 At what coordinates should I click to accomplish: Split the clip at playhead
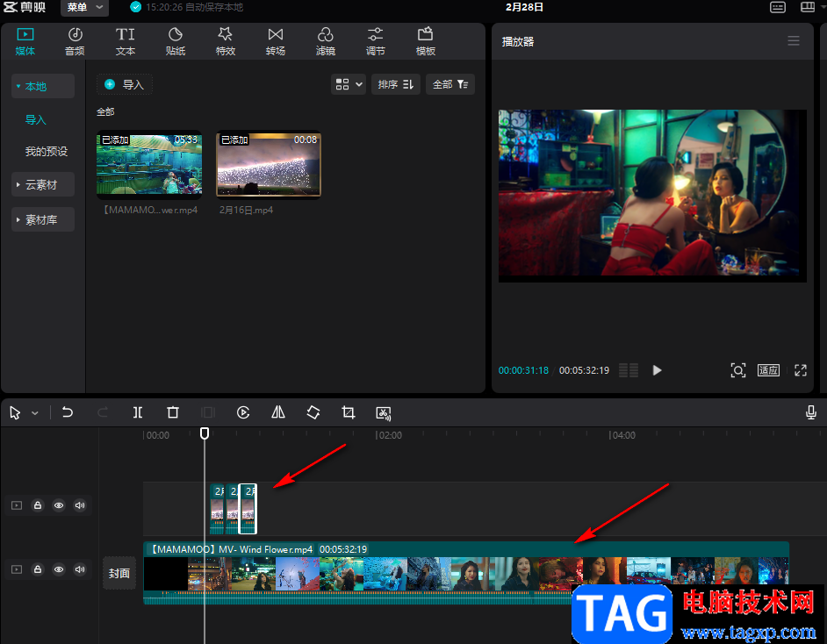(138, 412)
